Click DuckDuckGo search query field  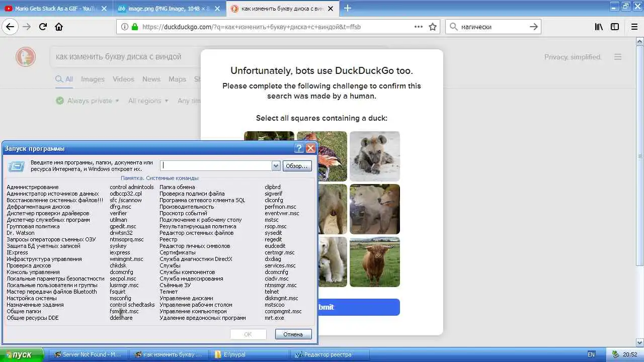125,57
